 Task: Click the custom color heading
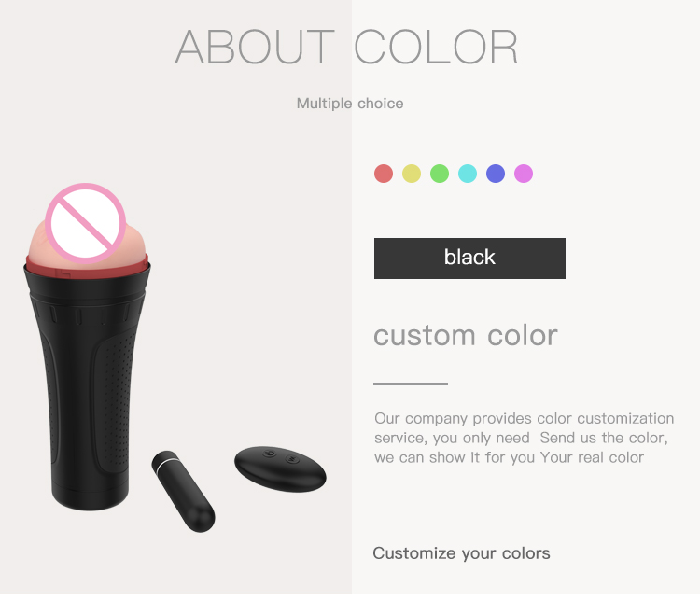(x=466, y=335)
